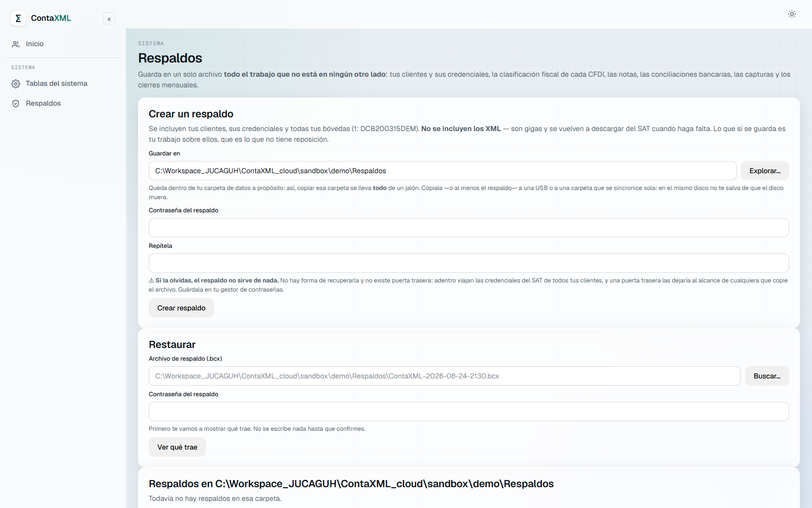Open Inicio in the sidebar
This screenshot has height=508, width=812.
[x=62, y=44]
